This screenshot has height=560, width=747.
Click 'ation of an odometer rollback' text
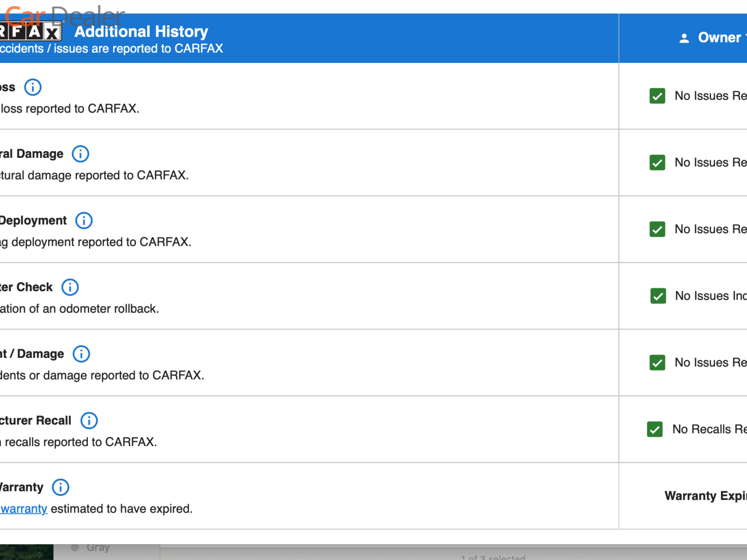point(79,309)
